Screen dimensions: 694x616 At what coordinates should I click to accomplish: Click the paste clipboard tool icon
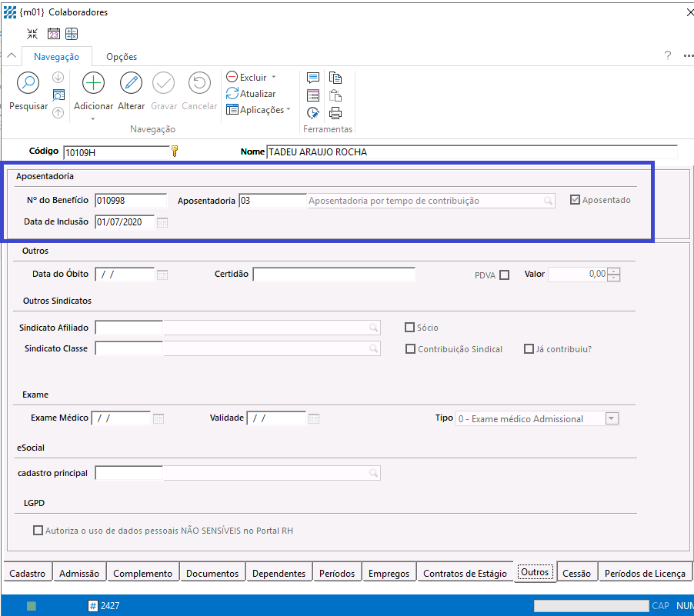click(x=335, y=95)
